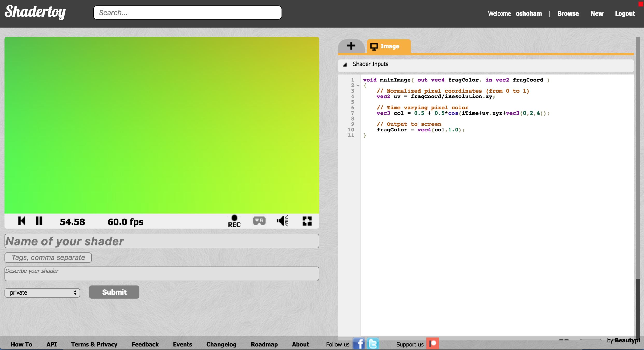Open the Browse menu item
The image size is (644, 350).
[x=568, y=13]
